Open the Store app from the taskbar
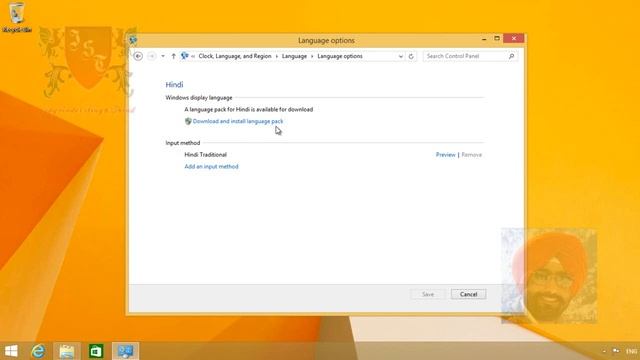Viewport: 640px width, 360px height. 96,351
